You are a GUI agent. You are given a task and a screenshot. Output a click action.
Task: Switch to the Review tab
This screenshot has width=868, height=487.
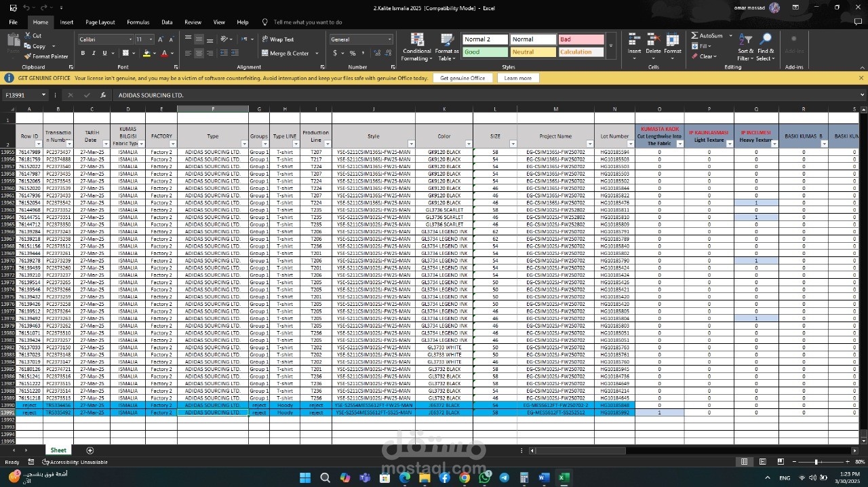[x=193, y=22]
